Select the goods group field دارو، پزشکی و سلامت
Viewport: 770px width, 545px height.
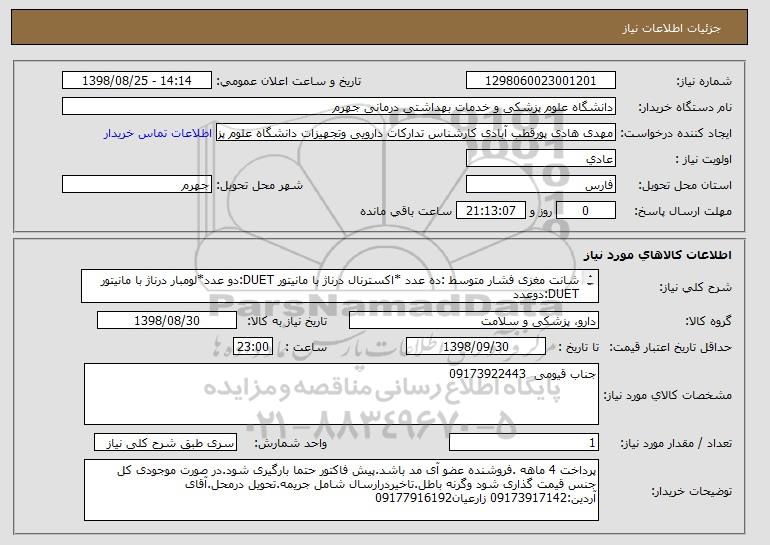pyautogui.click(x=474, y=321)
